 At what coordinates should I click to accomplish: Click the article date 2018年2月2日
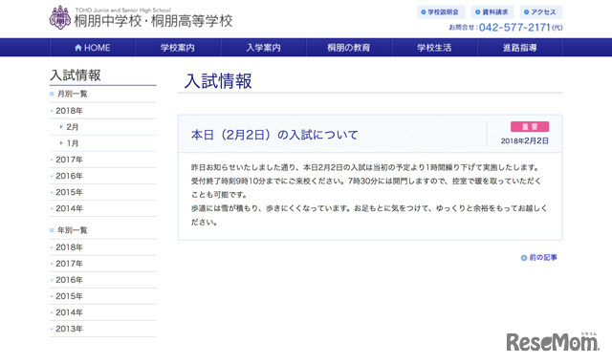click(x=525, y=140)
